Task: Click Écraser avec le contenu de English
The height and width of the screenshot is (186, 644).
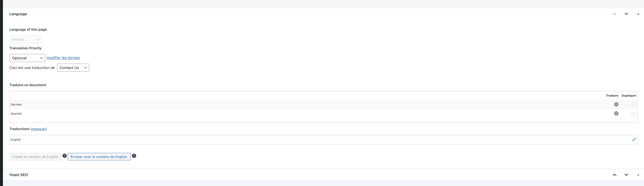Action: [99, 157]
